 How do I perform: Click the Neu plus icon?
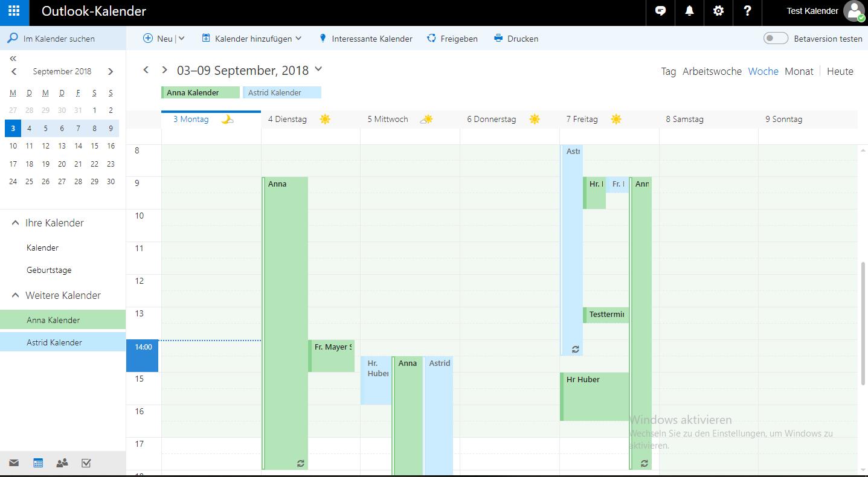148,38
